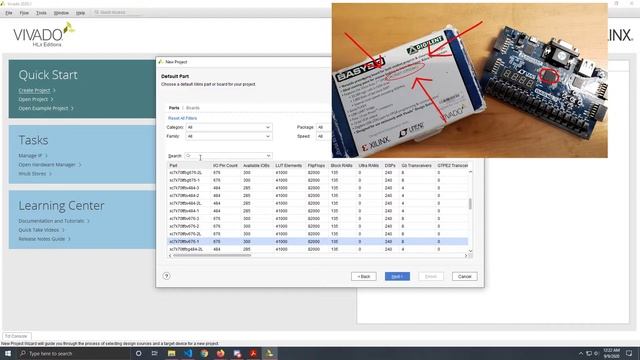Image resolution: width=640 pixels, height=360 pixels.
Task: Click the Cancel button
Action: click(x=464, y=276)
